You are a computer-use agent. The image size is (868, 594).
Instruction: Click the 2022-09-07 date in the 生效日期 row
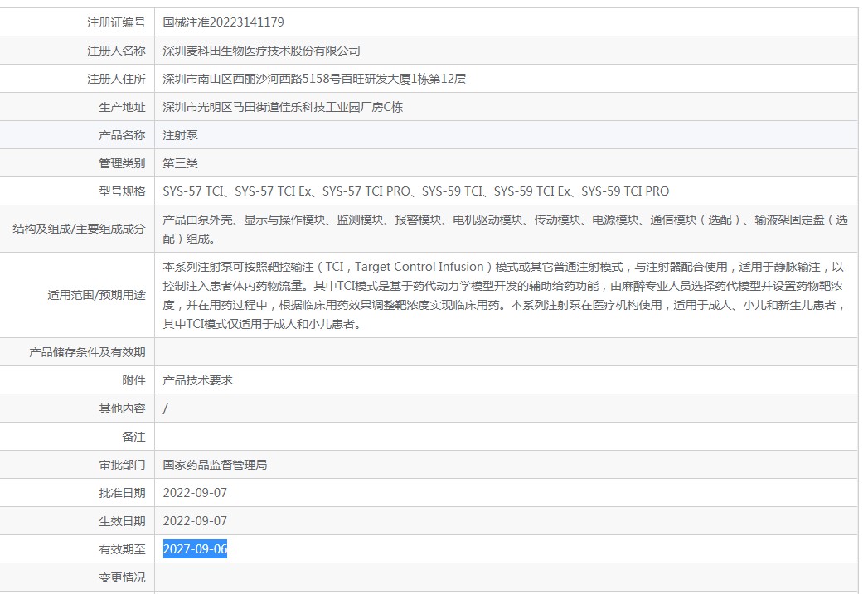click(195, 521)
